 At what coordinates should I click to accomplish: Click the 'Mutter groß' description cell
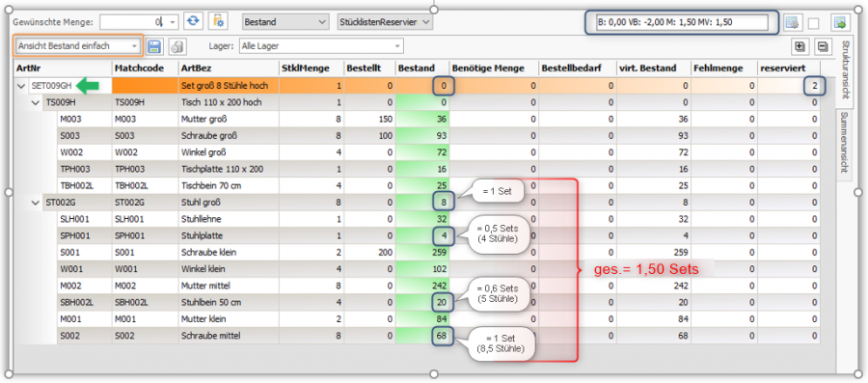[x=229, y=119]
